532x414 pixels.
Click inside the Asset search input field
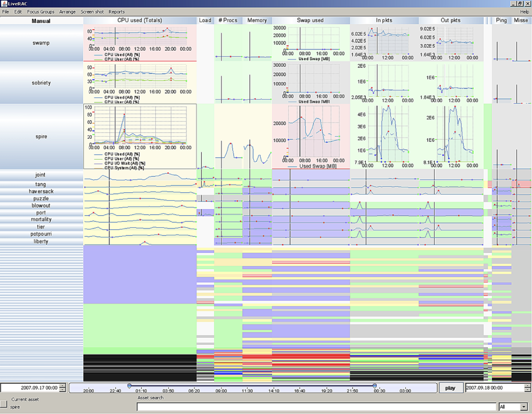(316, 406)
